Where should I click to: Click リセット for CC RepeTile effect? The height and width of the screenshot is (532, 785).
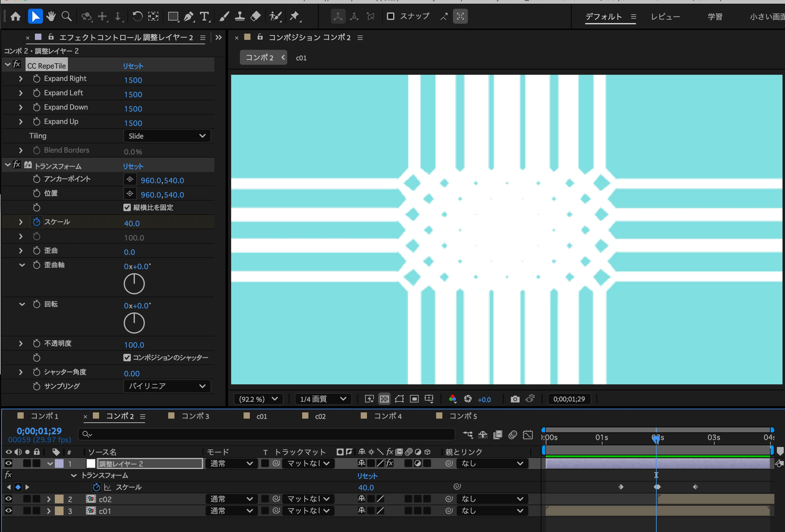pyautogui.click(x=133, y=66)
